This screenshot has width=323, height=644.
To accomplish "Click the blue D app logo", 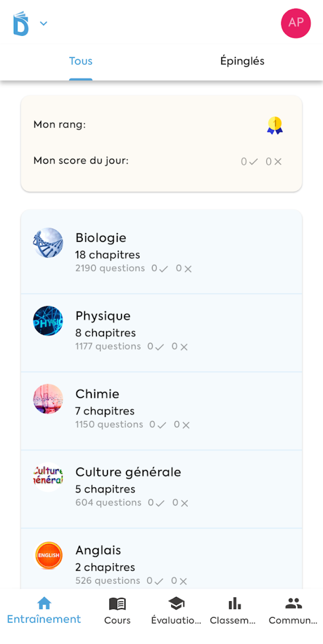I will (x=21, y=24).
